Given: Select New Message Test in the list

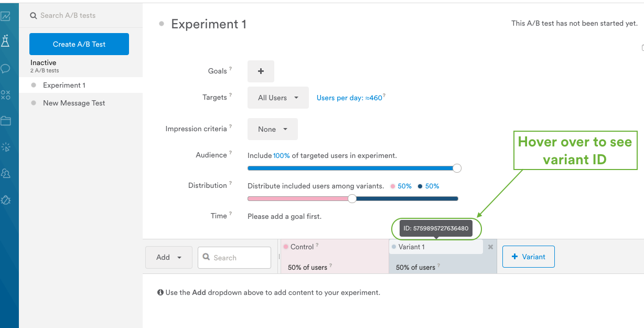Looking at the screenshot, I should pyautogui.click(x=74, y=103).
